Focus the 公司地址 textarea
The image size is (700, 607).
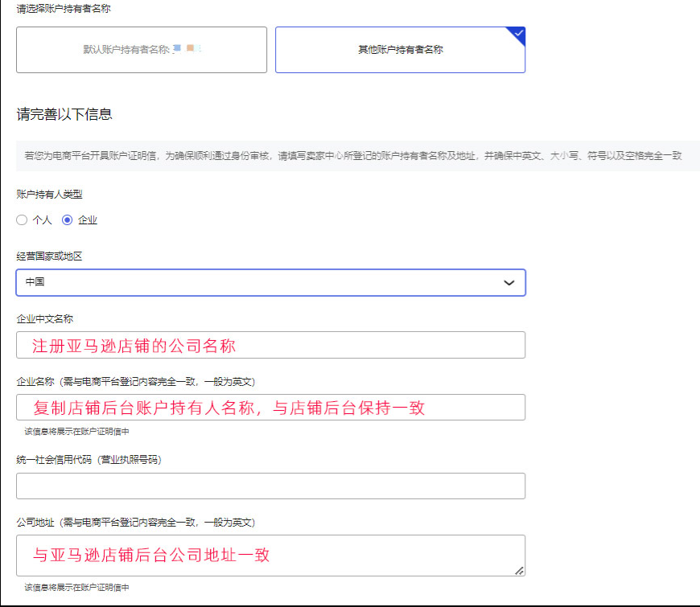(x=270, y=556)
